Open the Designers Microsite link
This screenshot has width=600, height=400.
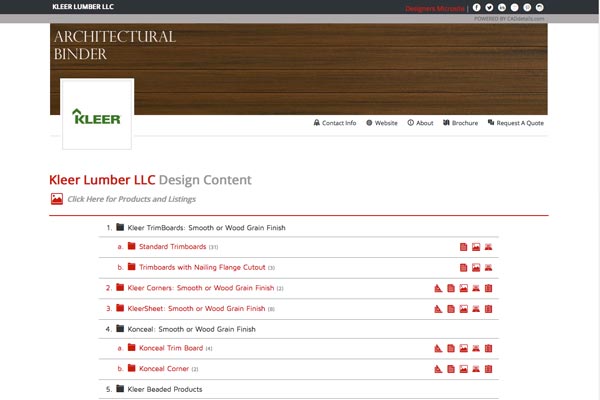(x=434, y=8)
